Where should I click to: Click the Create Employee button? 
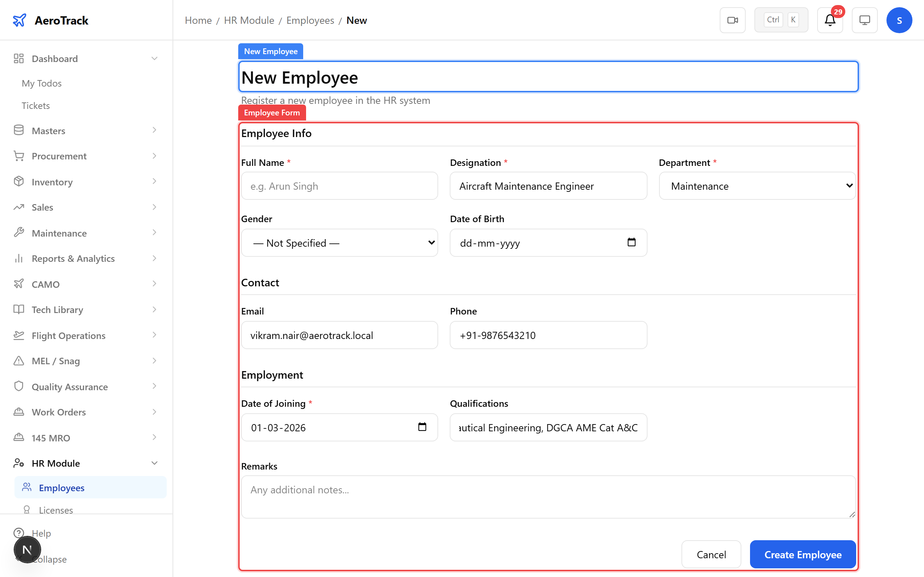pos(803,554)
